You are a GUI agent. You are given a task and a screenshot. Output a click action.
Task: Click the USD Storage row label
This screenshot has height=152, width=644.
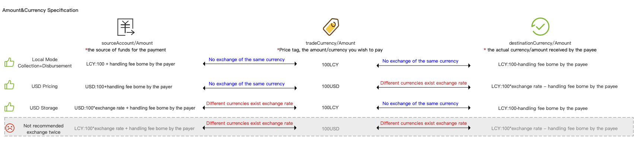(44, 108)
